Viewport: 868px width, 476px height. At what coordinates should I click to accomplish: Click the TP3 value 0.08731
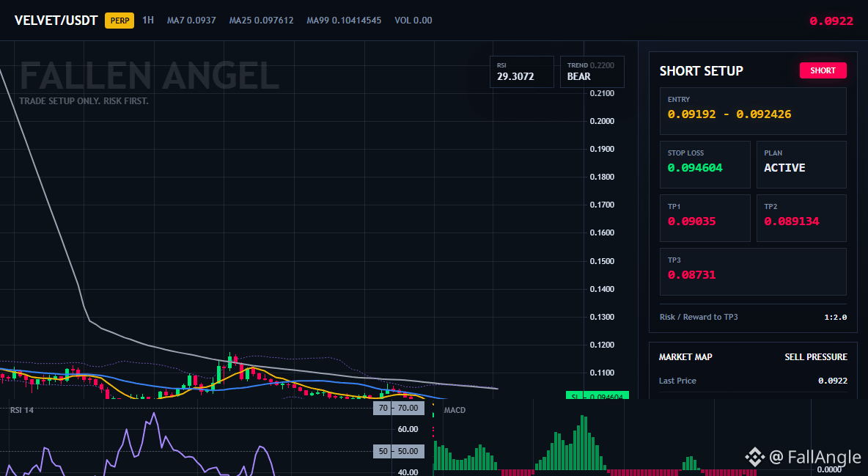(x=691, y=275)
